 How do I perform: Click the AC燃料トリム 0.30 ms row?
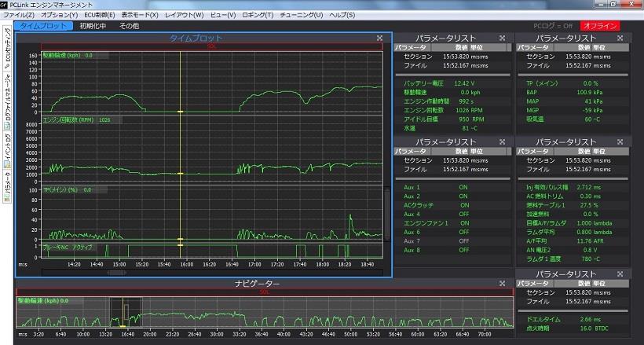[573, 196]
